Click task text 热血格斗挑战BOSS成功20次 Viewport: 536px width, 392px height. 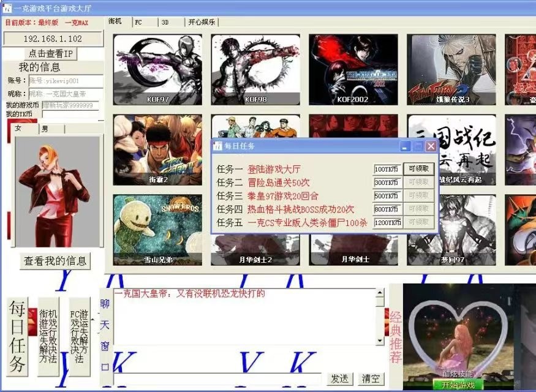[301, 209]
